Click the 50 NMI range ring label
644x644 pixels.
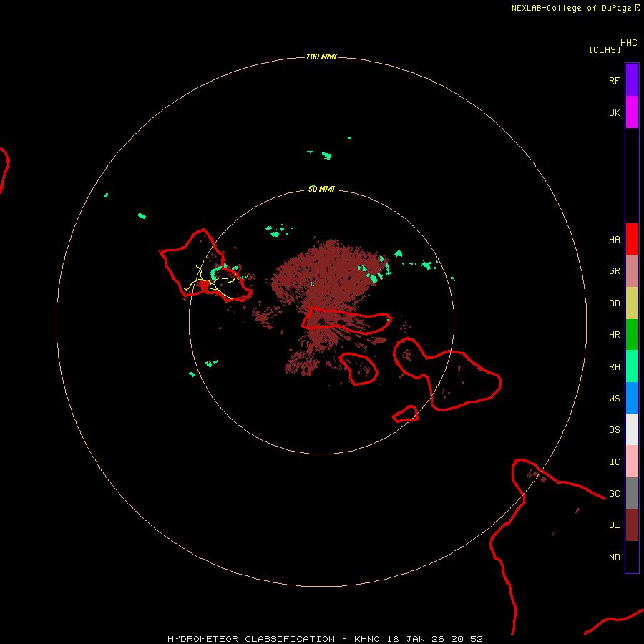(x=321, y=189)
